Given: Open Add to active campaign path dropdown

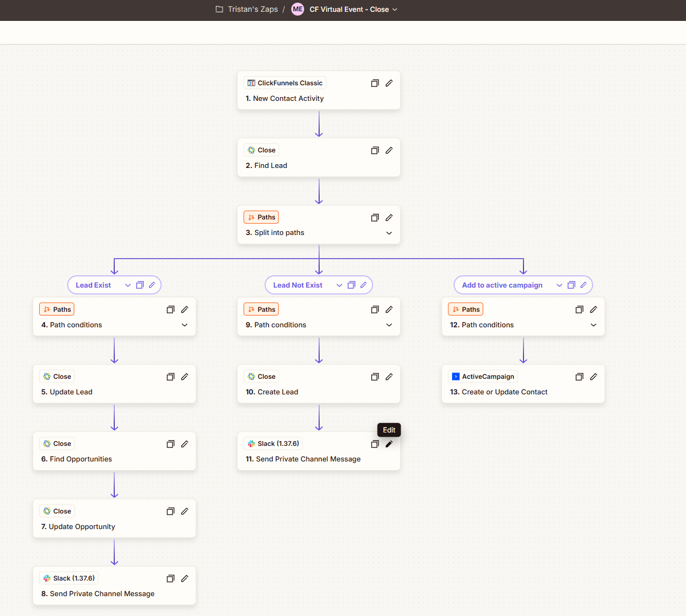Looking at the screenshot, I should click(559, 285).
